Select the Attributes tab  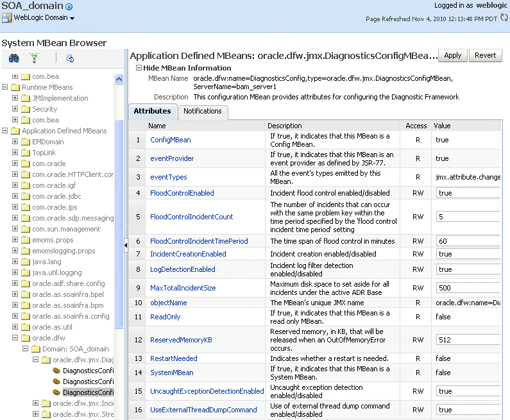point(152,111)
